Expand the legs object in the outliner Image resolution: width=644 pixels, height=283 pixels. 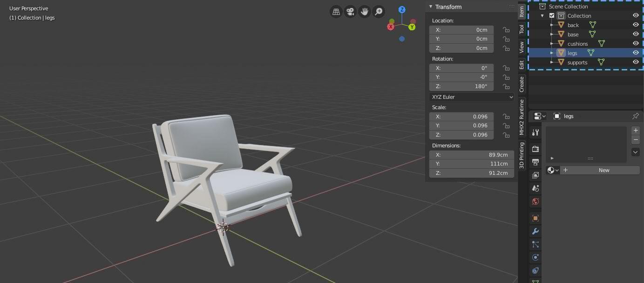[551, 53]
